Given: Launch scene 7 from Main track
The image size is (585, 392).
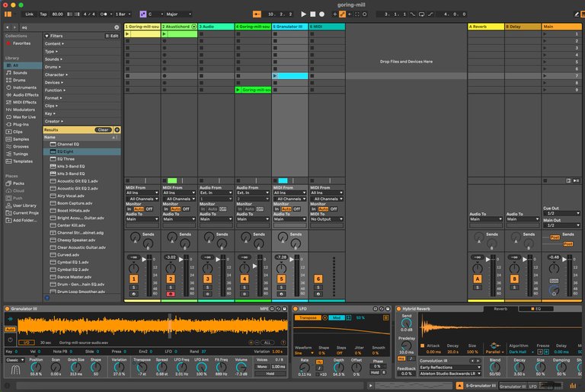Looking at the screenshot, I should click(545, 75).
